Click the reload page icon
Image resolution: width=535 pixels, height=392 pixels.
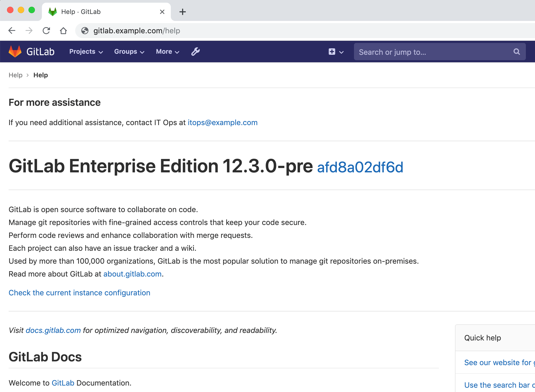[47, 30]
